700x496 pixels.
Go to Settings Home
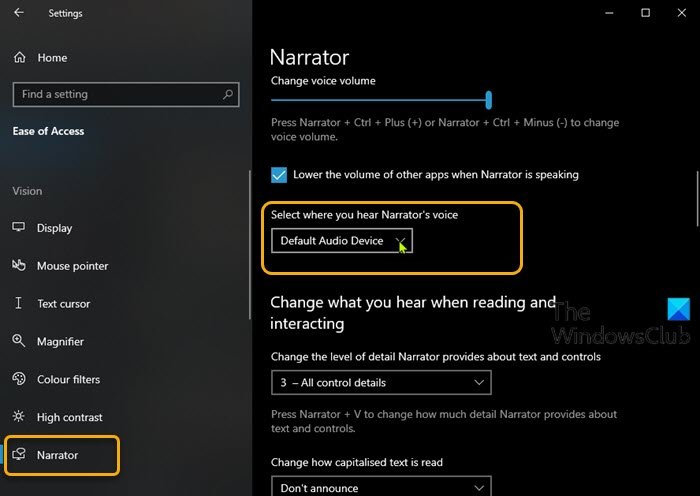(x=52, y=58)
